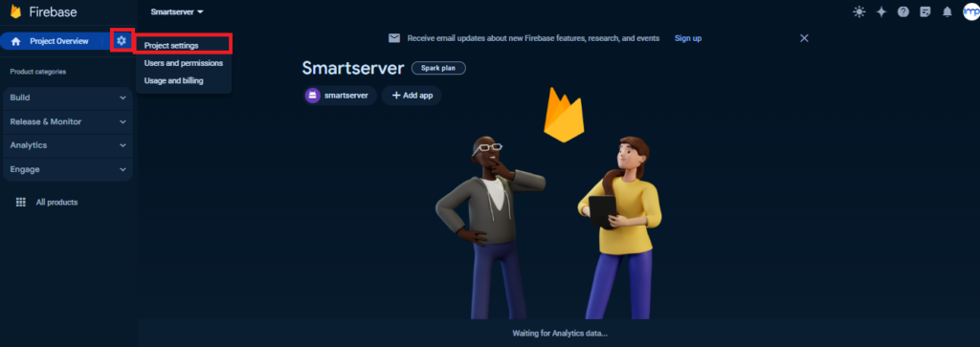980x347 pixels.
Task: Open the settings gear beside Project Overview
Action: tap(122, 40)
